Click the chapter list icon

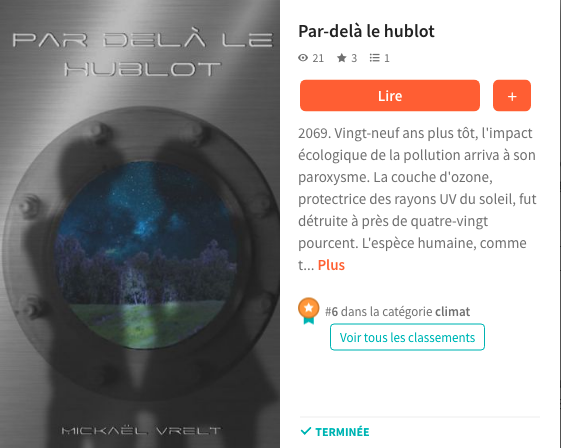pos(375,58)
